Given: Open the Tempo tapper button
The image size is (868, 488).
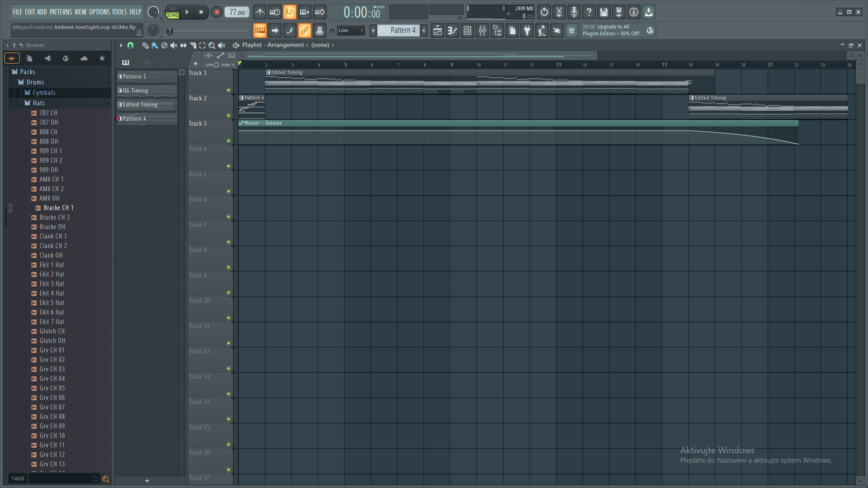Looking at the screenshot, I should tap(542, 31).
